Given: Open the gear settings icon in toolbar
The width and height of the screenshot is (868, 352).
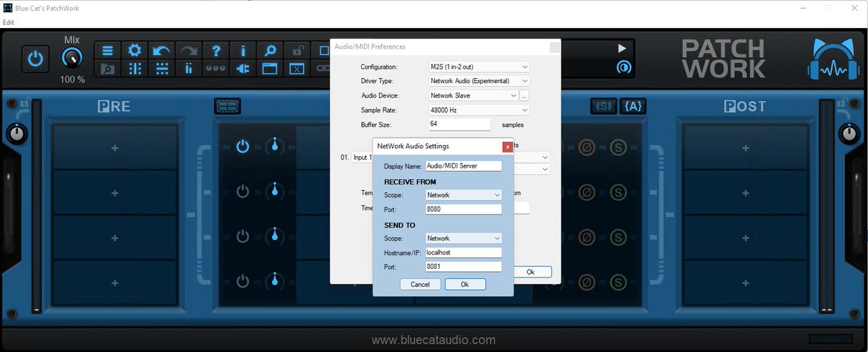Looking at the screenshot, I should pos(135,51).
